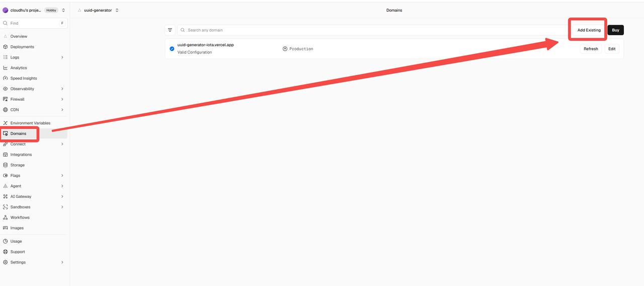Screen dimensions: 644x286
Task: Open the uuid-generator project switcher
Action: [99, 10]
